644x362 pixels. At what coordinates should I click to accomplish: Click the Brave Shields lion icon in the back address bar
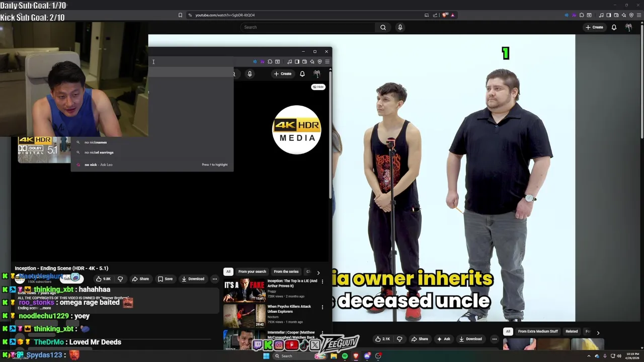tap(445, 15)
